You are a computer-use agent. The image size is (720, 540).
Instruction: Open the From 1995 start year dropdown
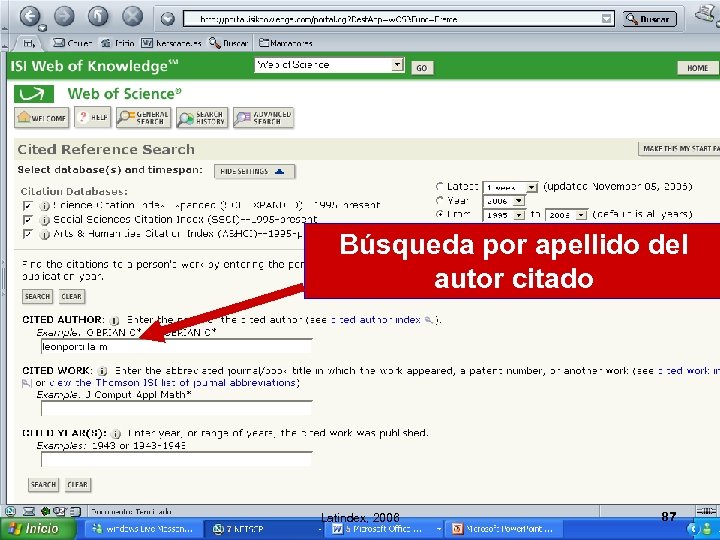504,215
